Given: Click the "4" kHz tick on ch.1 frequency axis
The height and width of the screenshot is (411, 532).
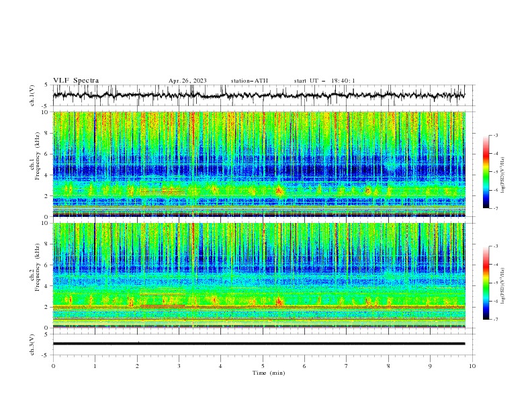Looking at the screenshot, I should tap(46, 175).
